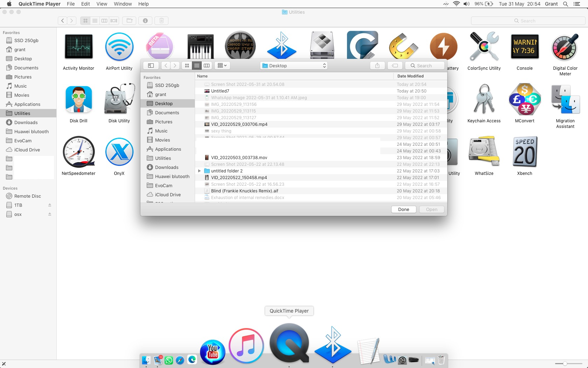Open the Notification Center list icon
Viewport: 588px width, 368px height.
[577, 4]
